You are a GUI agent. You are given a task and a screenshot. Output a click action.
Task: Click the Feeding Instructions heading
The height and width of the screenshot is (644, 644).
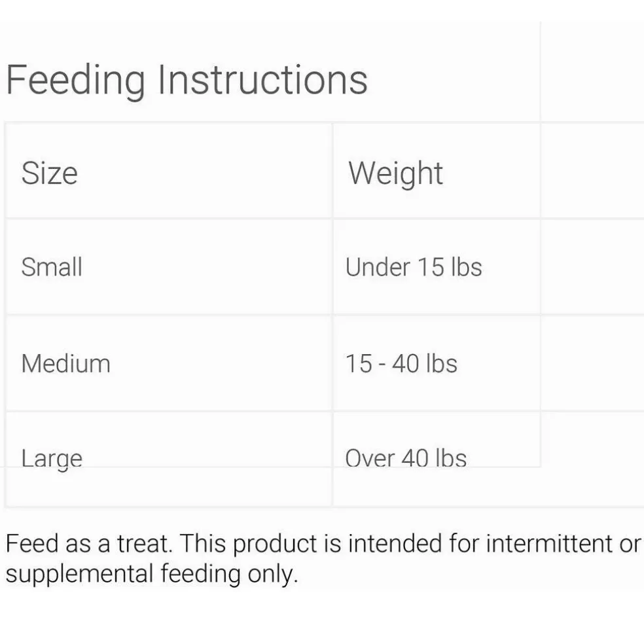click(x=187, y=80)
